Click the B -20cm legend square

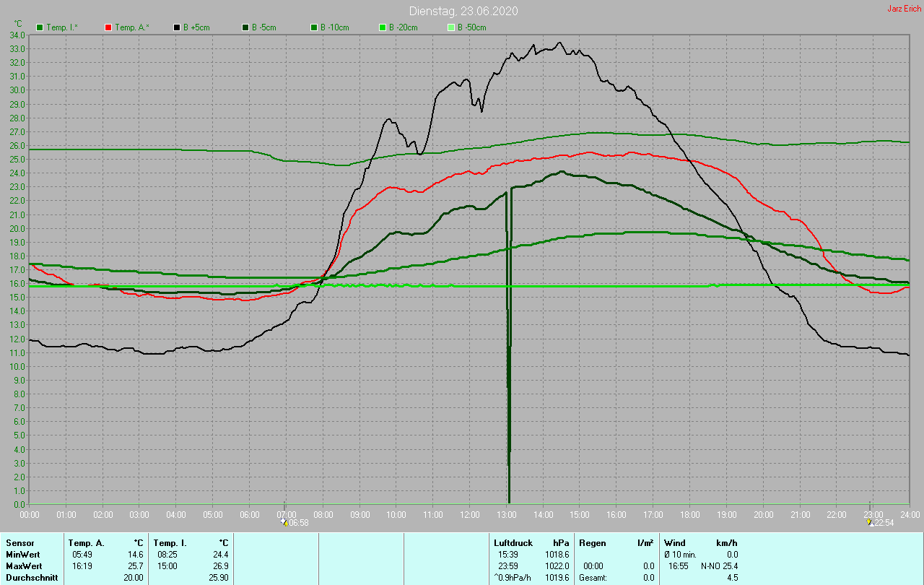coord(383,27)
